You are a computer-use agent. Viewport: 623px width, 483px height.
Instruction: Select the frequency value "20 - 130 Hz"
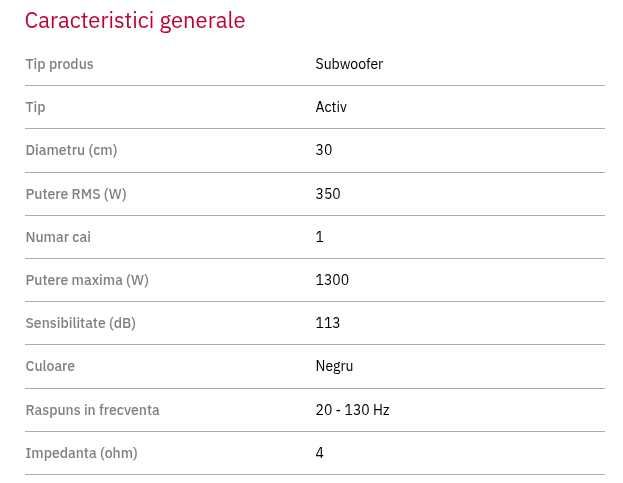[x=352, y=410]
